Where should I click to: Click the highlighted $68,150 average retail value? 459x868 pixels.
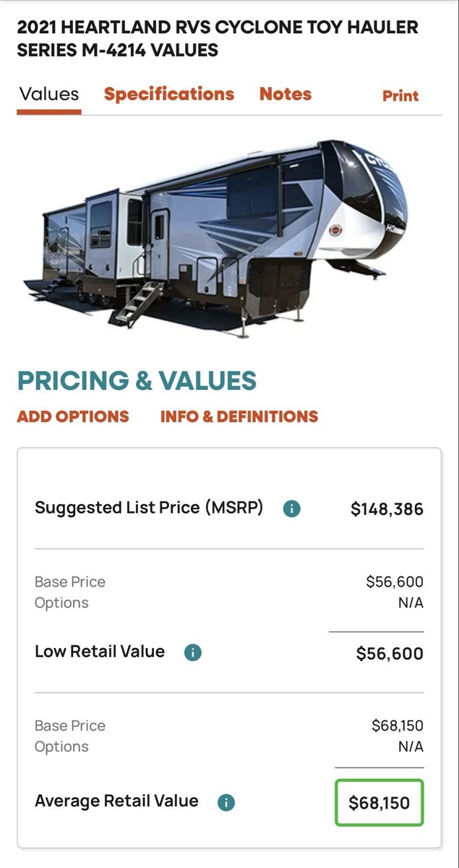(379, 802)
